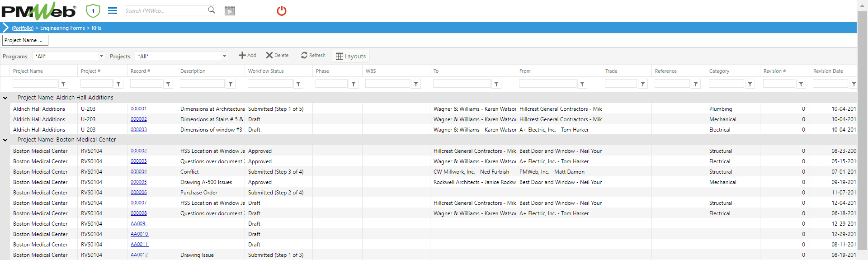Sort by Category column header
Image resolution: width=868 pixels, height=260 pixels.
coord(719,71)
